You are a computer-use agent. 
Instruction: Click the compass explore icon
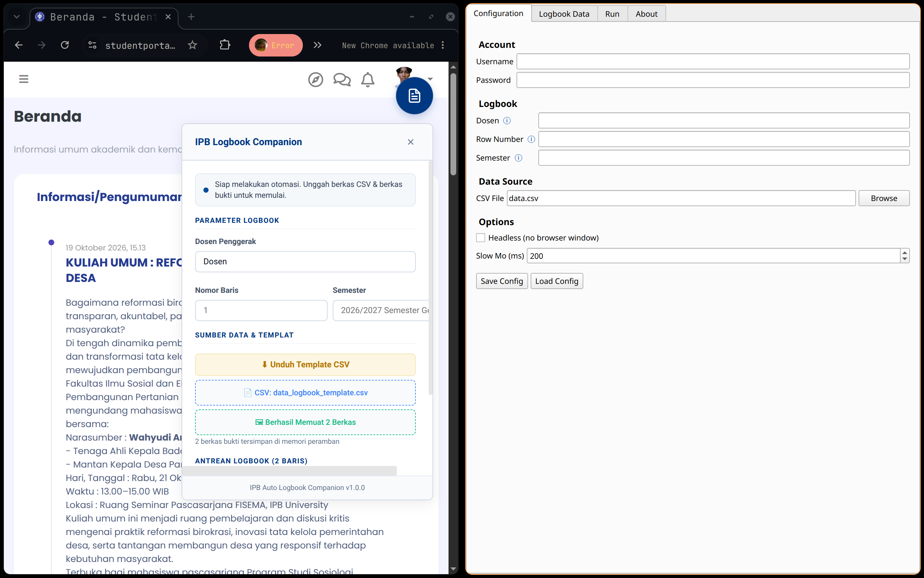click(x=315, y=80)
